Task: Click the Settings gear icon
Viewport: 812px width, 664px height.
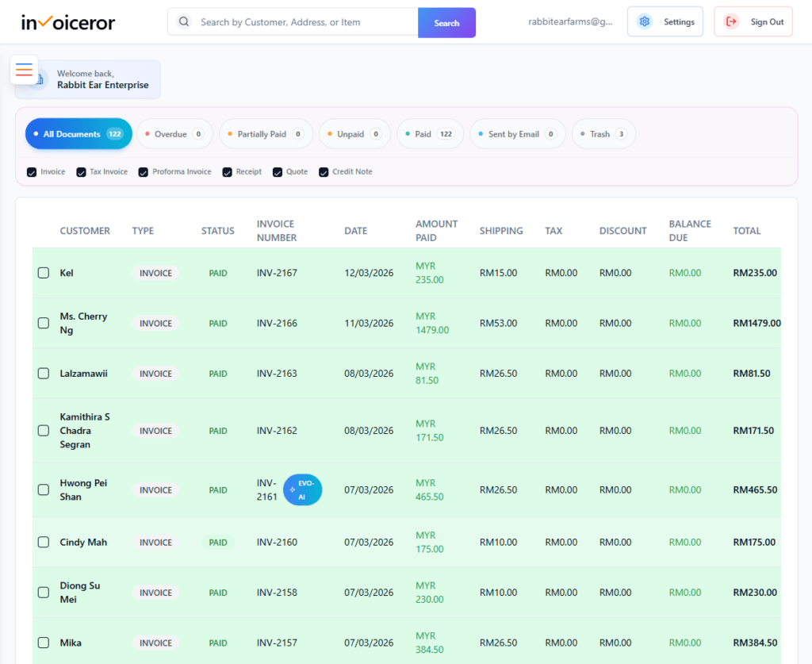Action: pos(645,22)
